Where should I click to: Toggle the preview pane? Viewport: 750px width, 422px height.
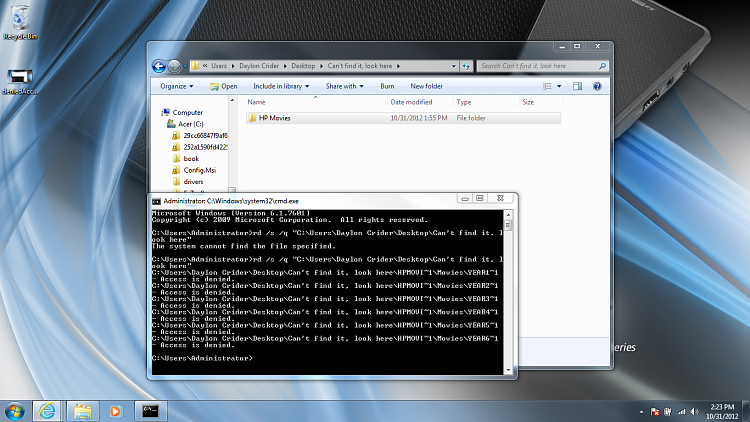coord(577,86)
